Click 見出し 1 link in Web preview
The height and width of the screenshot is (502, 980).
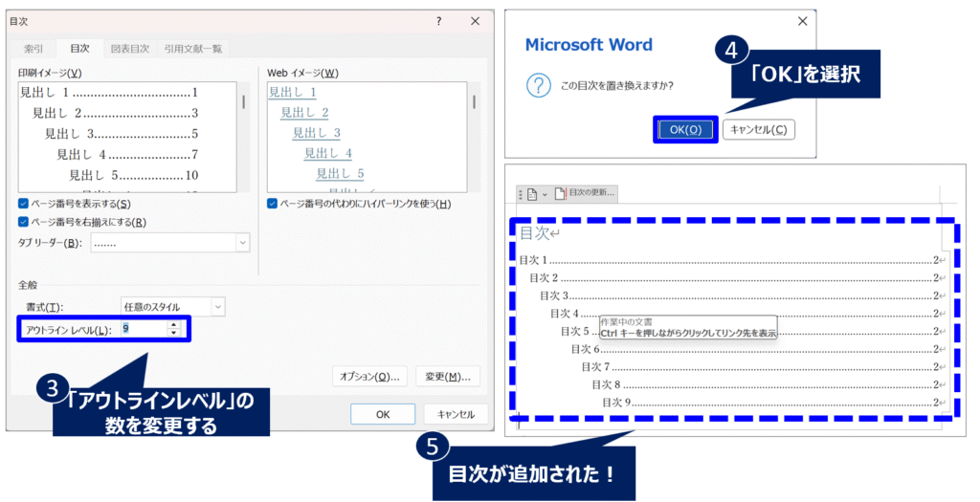tap(293, 93)
